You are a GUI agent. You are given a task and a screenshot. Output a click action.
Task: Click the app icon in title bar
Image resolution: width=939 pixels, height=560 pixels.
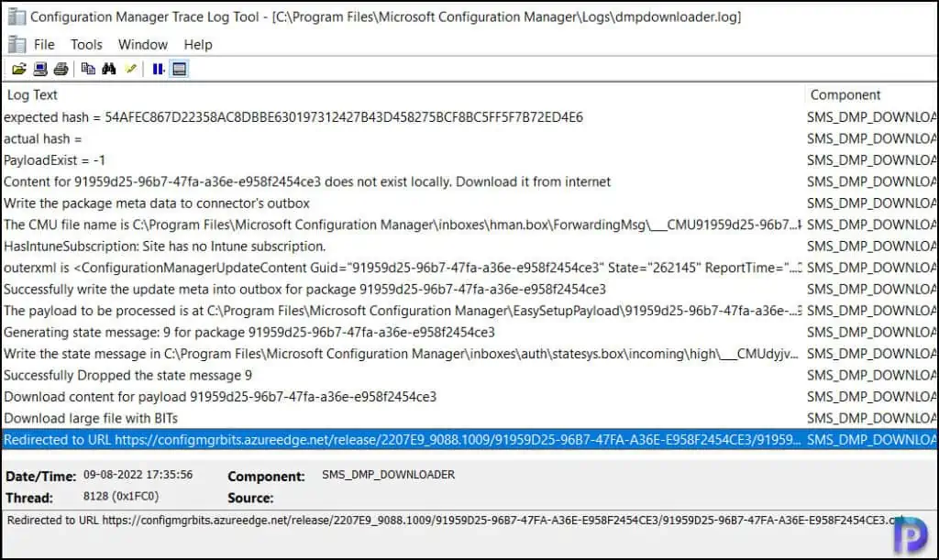(x=17, y=16)
